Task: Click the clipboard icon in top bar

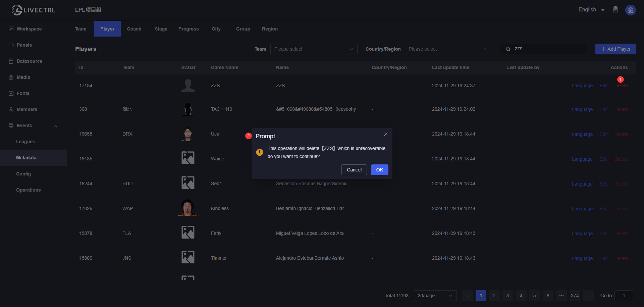Action: 615,9
